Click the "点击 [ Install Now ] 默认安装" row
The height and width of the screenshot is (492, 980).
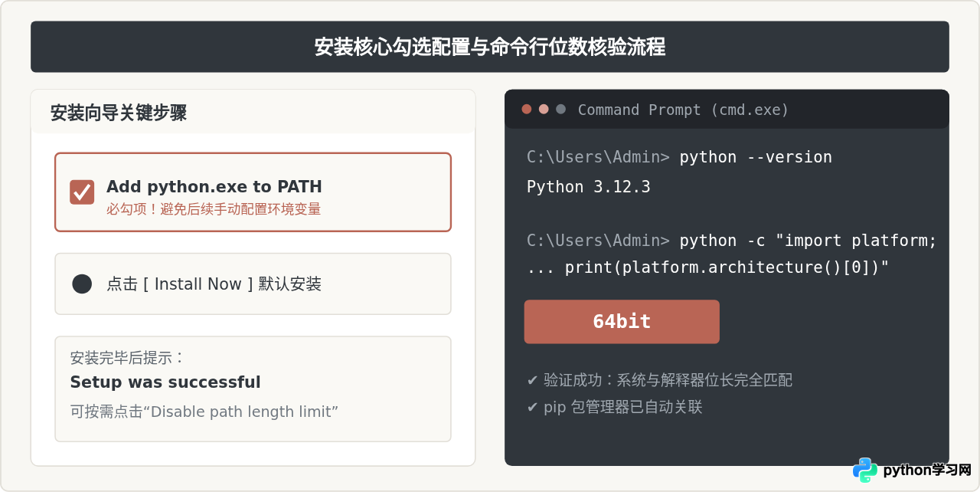(x=253, y=284)
